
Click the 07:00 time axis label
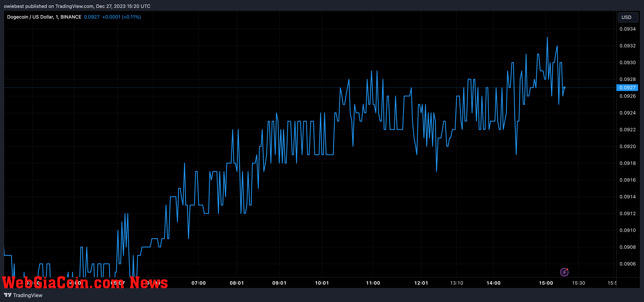(x=199, y=283)
